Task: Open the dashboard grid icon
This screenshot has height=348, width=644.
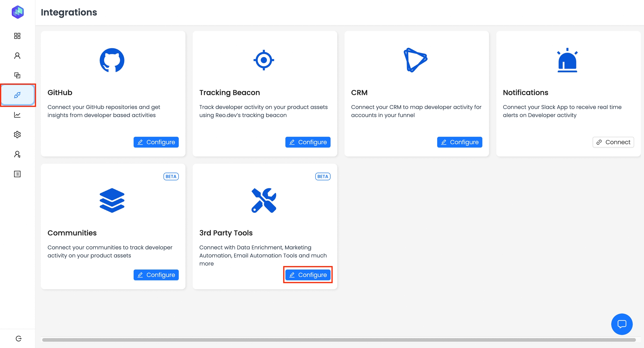Action: coord(17,36)
